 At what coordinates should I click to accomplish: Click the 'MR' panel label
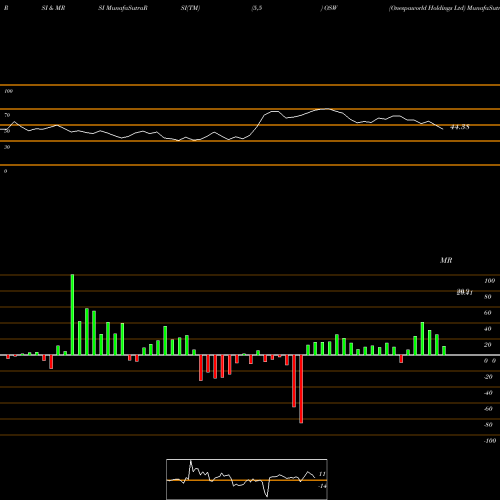[446, 260]
